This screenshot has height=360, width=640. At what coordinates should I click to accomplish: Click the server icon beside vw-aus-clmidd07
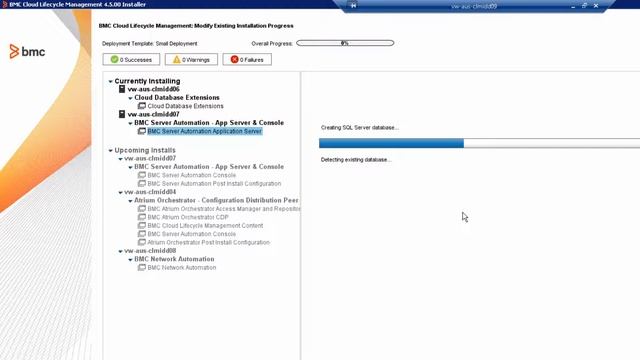[x=122, y=114]
